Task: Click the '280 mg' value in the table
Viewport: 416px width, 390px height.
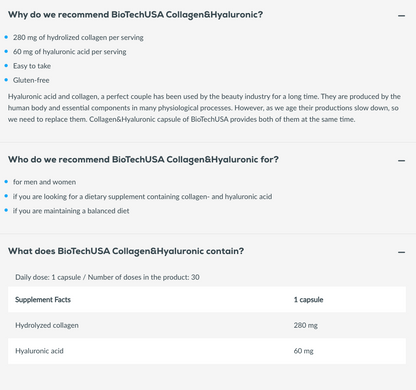Action: [306, 325]
